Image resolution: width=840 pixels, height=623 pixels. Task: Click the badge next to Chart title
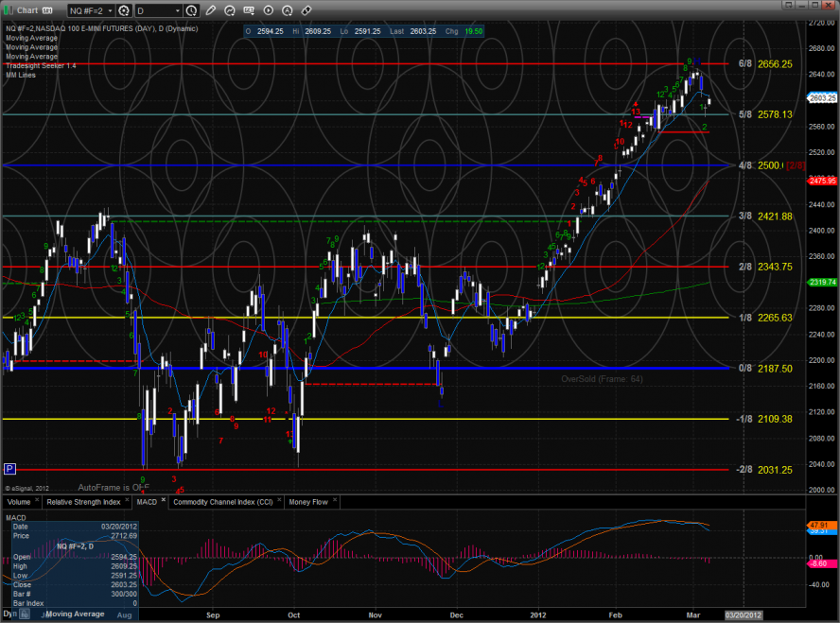click(45, 10)
